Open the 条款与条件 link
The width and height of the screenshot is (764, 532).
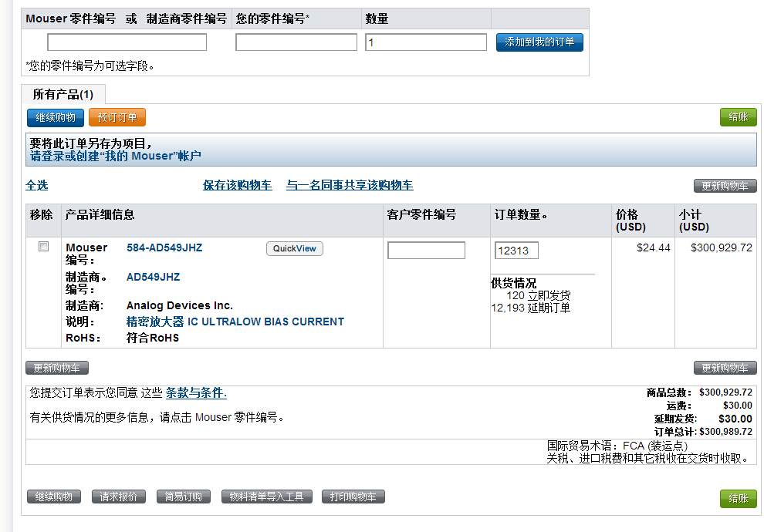(x=196, y=392)
